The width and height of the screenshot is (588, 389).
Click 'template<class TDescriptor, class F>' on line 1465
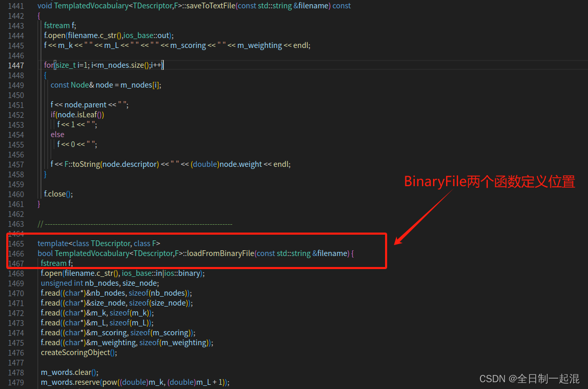[99, 244]
